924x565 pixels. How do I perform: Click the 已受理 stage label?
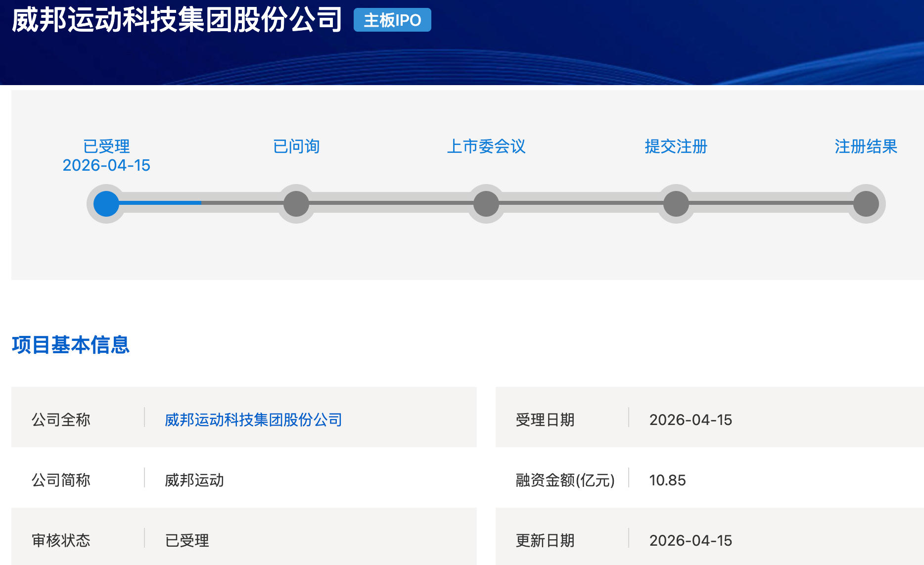pyautogui.click(x=106, y=146)
